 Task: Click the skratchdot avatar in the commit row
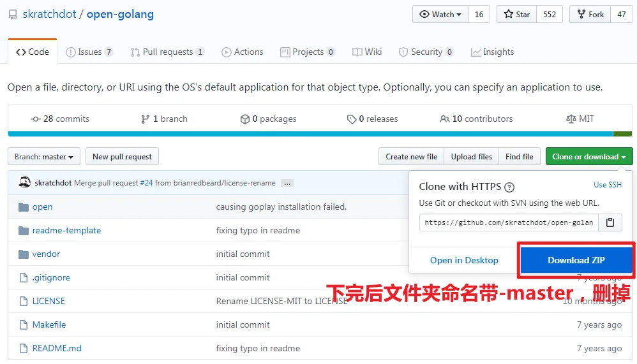pos(25,182)
